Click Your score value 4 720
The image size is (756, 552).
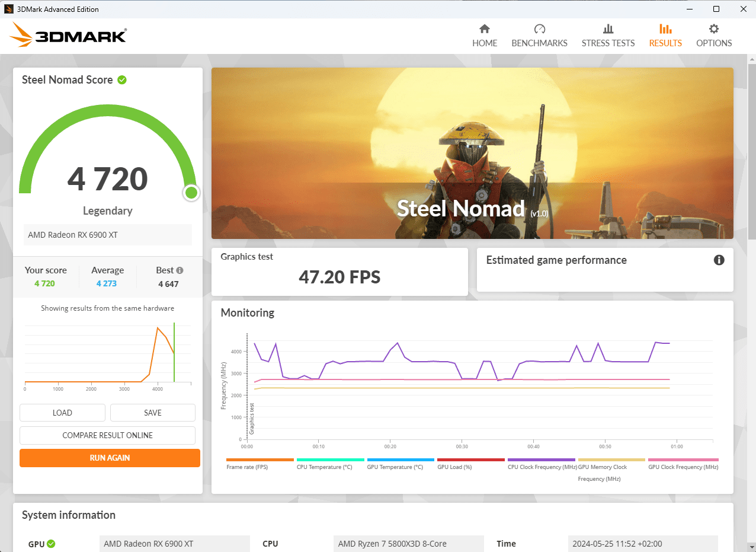click(44, 283)
